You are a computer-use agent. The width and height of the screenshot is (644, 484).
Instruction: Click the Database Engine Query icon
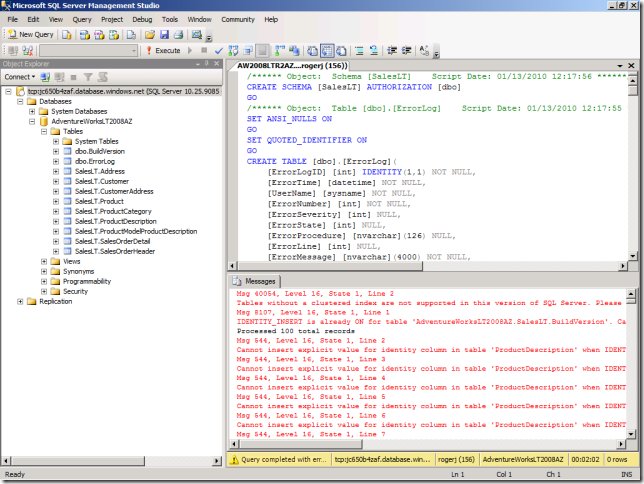(x=67, y=35)
